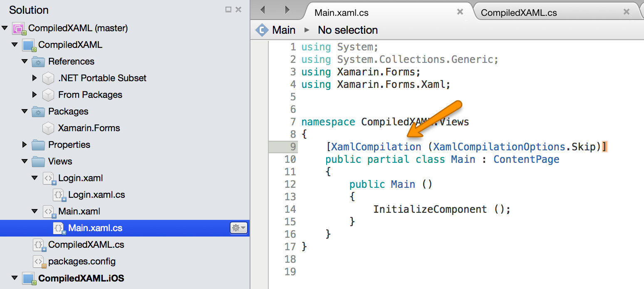The width and height of the screenshot is (644, 289).
Task: Click the Main.xaml XAML file icon
Action: 48,211
